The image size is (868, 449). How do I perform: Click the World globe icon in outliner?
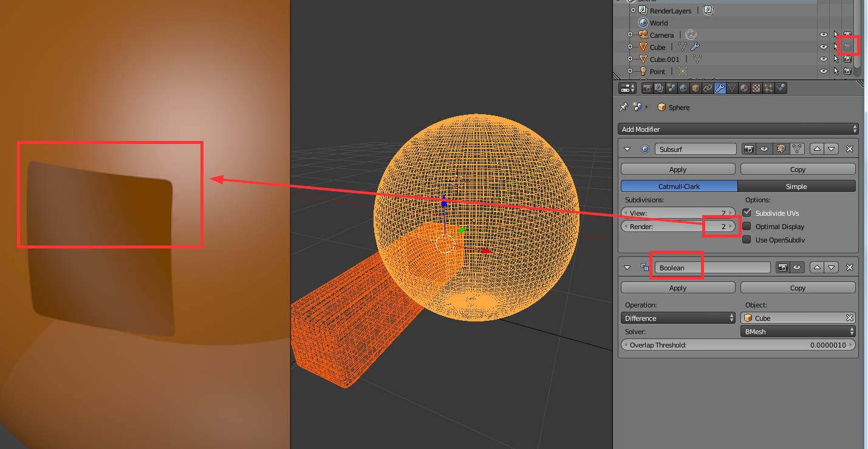click(x=643, y=22)
